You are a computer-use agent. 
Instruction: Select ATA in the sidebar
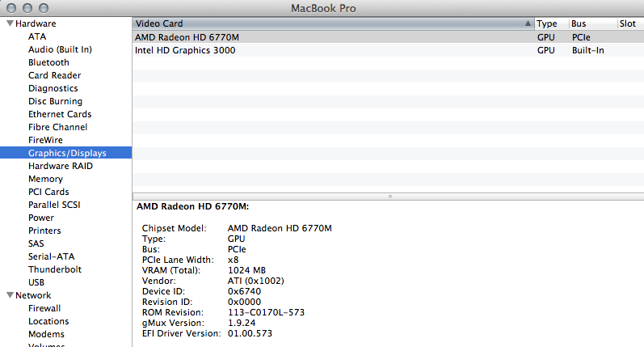(x=37, y=36)
